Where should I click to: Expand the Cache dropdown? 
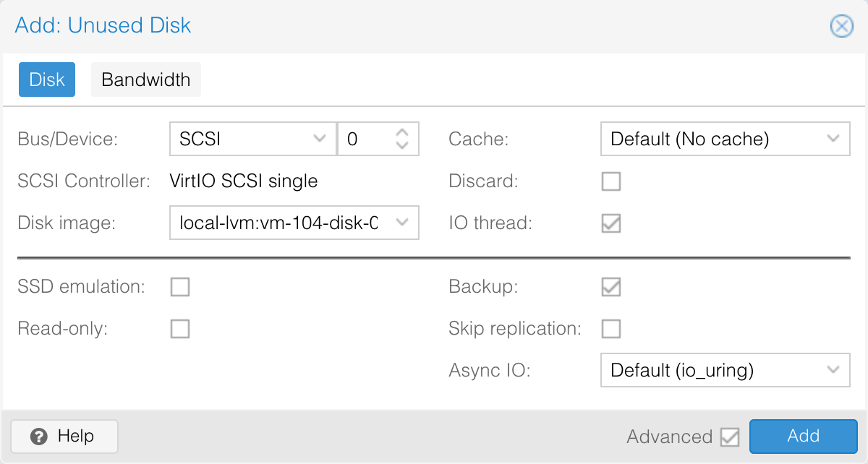click(833, 139)
